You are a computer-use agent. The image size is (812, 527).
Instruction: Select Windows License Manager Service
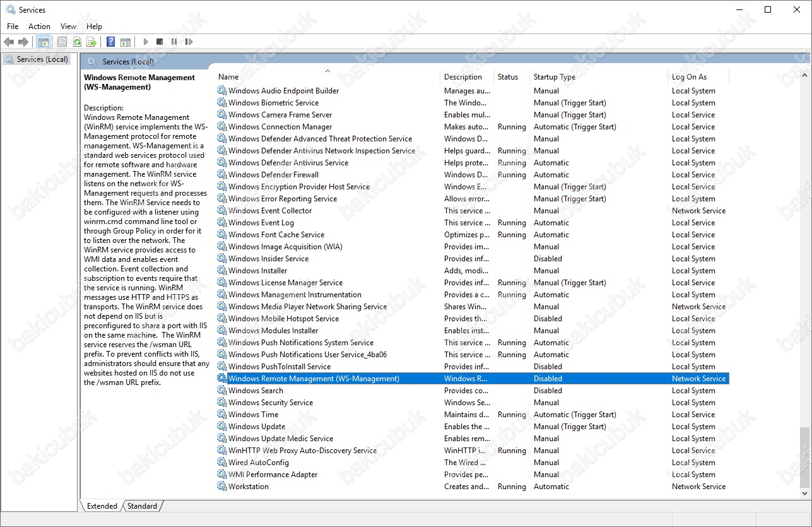click(473, 283)
